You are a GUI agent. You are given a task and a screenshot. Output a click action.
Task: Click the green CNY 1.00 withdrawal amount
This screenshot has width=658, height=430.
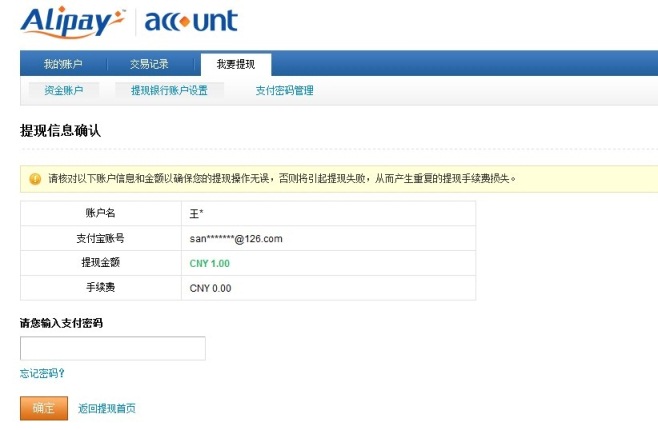tap(210, 263)
